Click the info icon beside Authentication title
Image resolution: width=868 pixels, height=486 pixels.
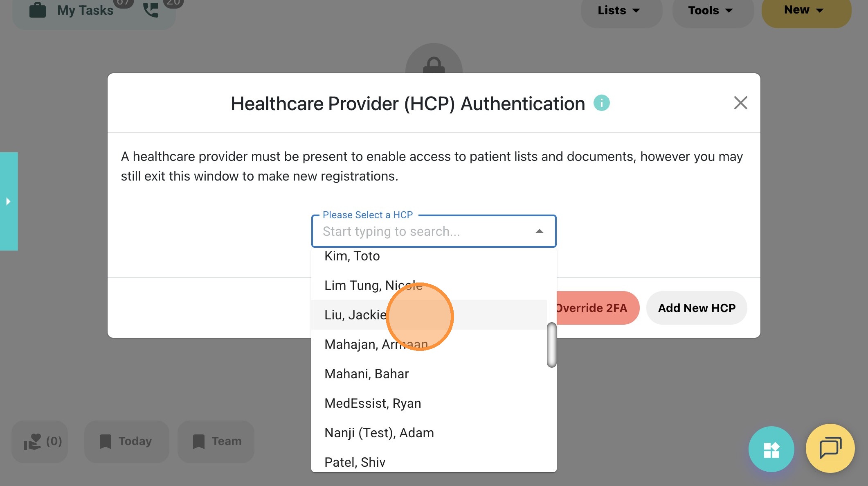click(601, 103)
